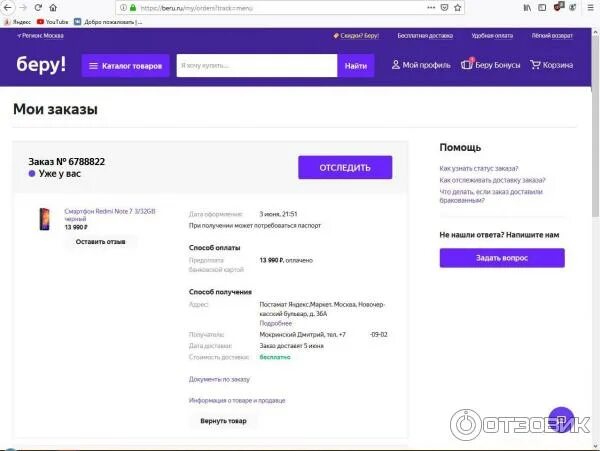Open Что делать, если заказ доставили бракованным?

[491, 196]
